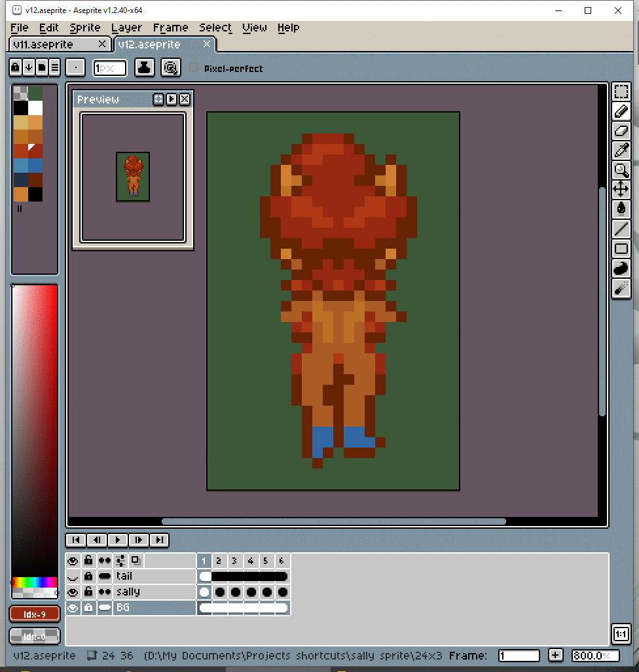
Task: Show the hidden tail layer
Action: click(73, 576)
